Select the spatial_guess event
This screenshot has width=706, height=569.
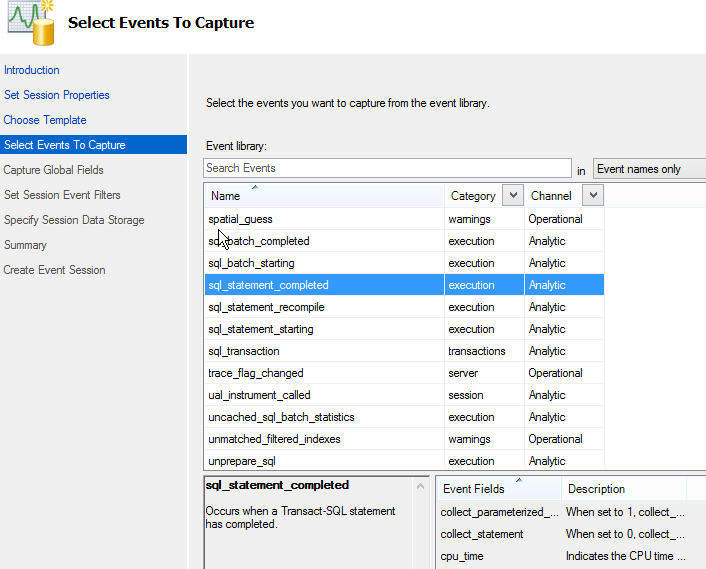[x=240, y=219]
